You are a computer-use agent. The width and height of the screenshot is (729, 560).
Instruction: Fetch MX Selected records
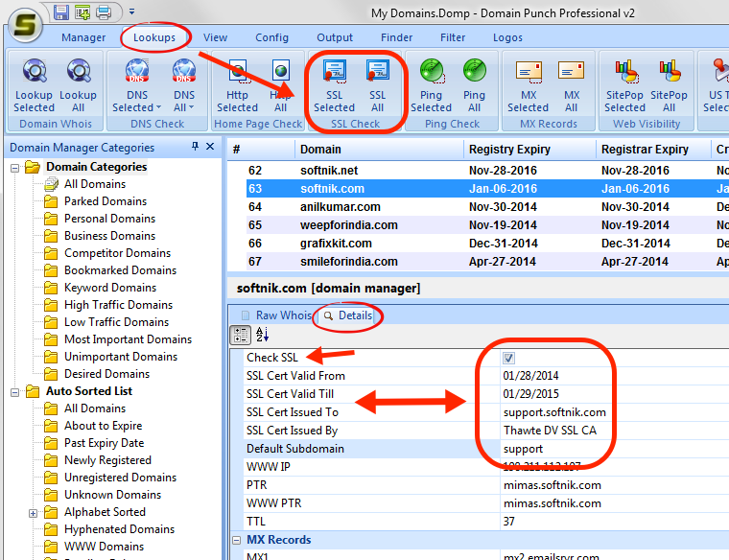529,85
